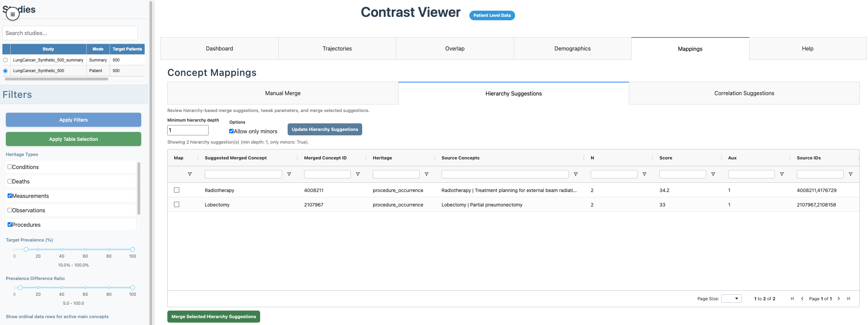Go to next page arrow in pagination

click(839, 299)
